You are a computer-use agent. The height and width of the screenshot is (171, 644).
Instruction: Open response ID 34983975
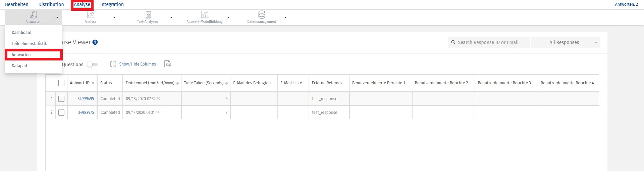click(86, 113)
